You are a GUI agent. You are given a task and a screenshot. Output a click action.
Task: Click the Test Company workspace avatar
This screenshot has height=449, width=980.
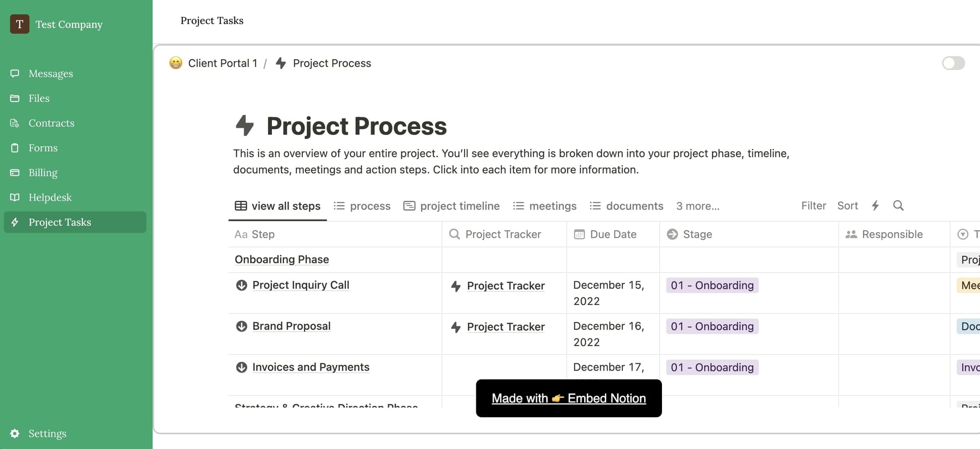(x=20, y=24)
